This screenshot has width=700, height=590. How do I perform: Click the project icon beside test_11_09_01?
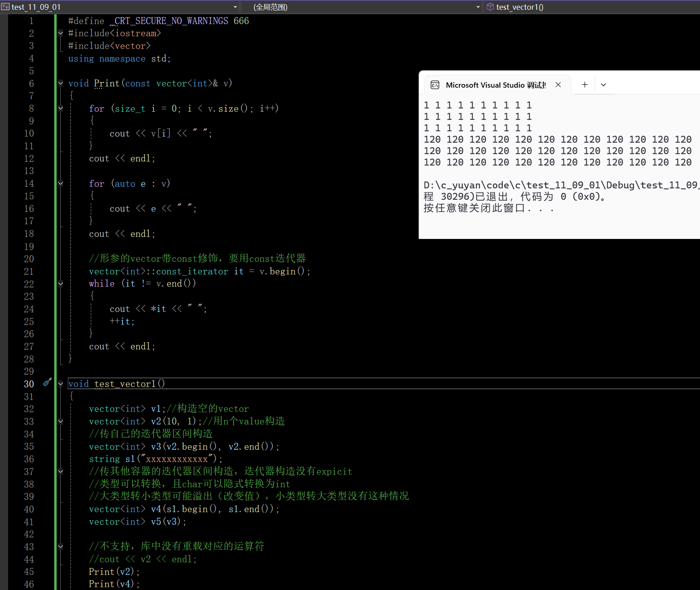click(5, 7)
